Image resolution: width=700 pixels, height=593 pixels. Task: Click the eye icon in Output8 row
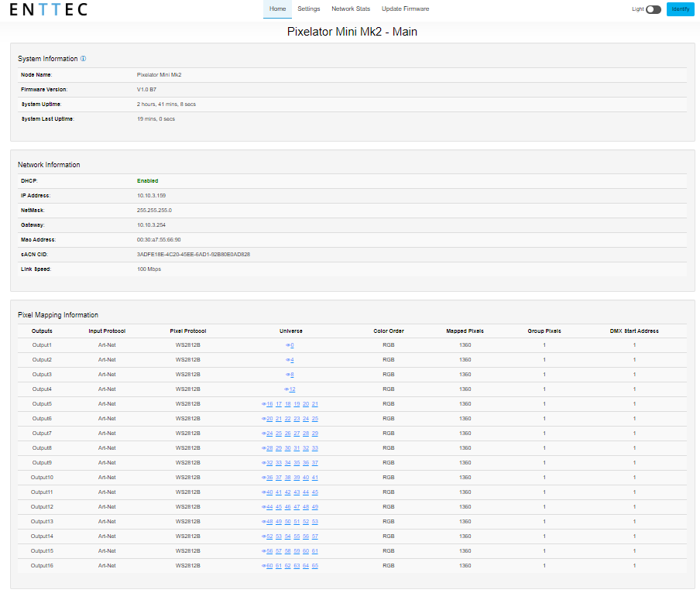click(x=264, y=448)
